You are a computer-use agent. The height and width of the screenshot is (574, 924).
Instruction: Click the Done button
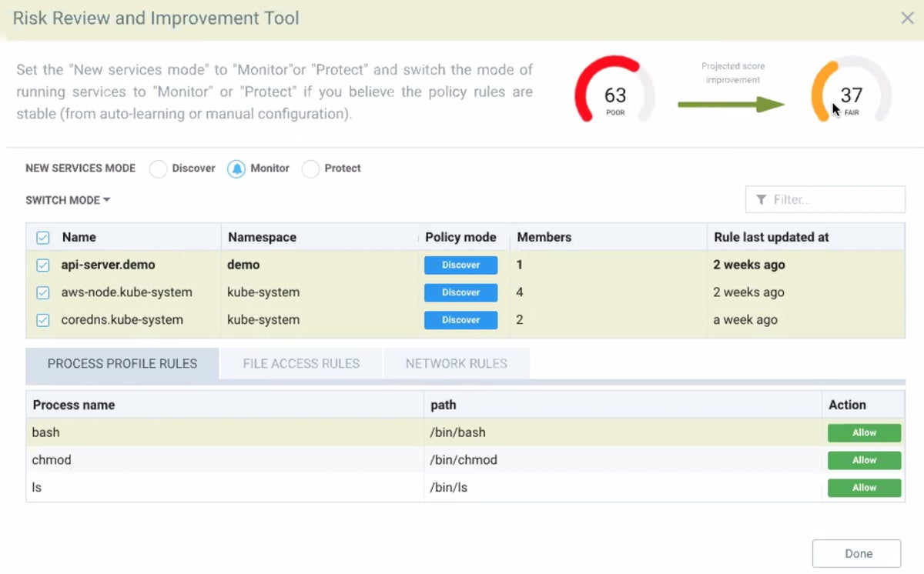click(x=858, y=553)
